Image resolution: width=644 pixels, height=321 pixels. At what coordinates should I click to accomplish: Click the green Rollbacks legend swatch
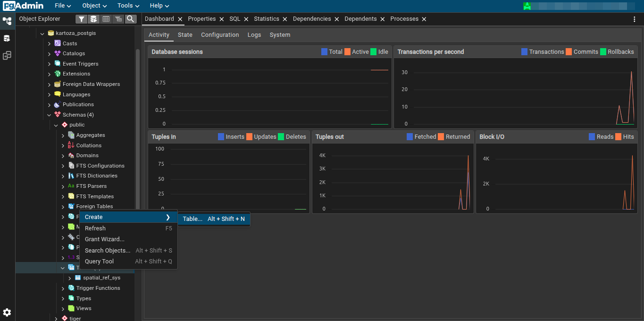[603, 52]
